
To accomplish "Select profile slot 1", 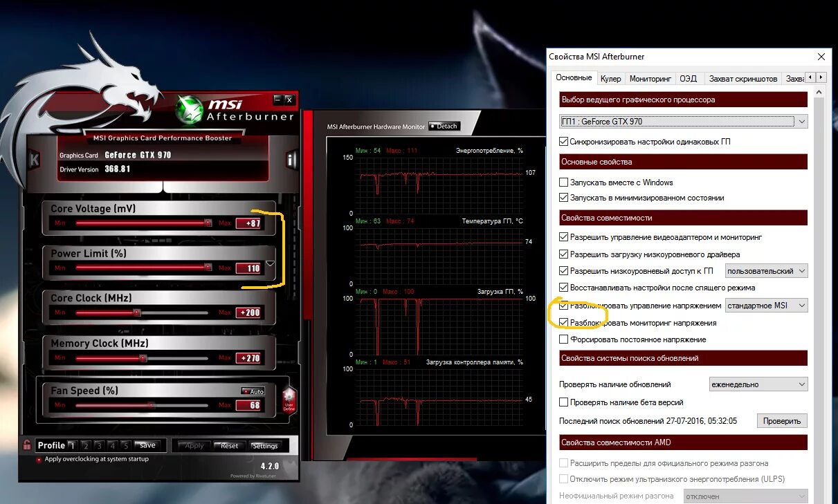I will [73, 445].
